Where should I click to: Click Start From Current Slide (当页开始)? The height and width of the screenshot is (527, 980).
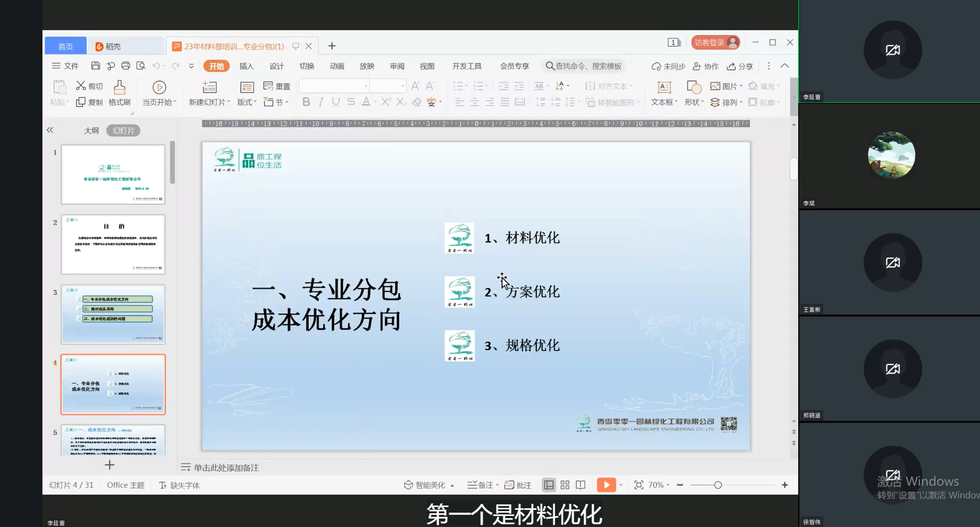tap(159, 93)
